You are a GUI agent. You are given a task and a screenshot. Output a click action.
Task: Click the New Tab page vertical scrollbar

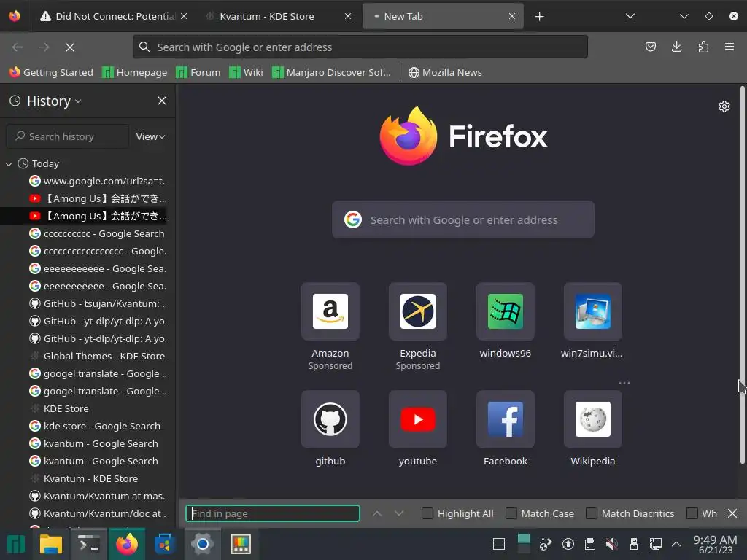[x=742, y=274]
